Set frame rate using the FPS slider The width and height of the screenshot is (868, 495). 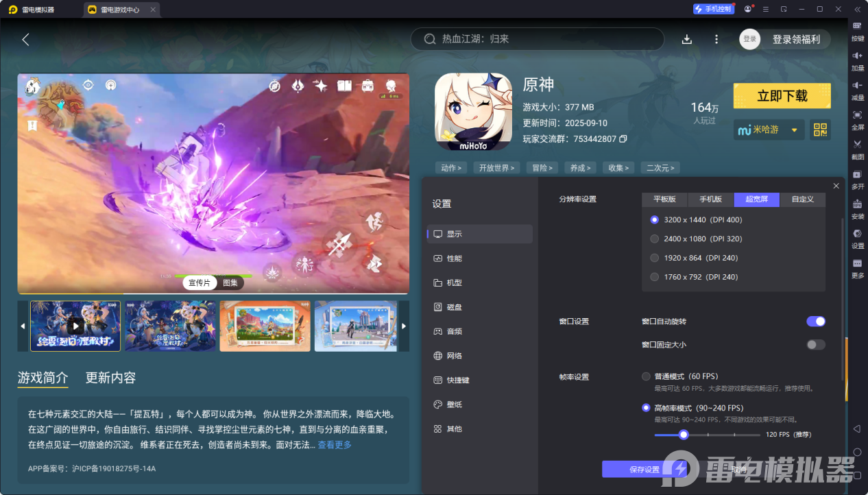(x=683, y=434)
